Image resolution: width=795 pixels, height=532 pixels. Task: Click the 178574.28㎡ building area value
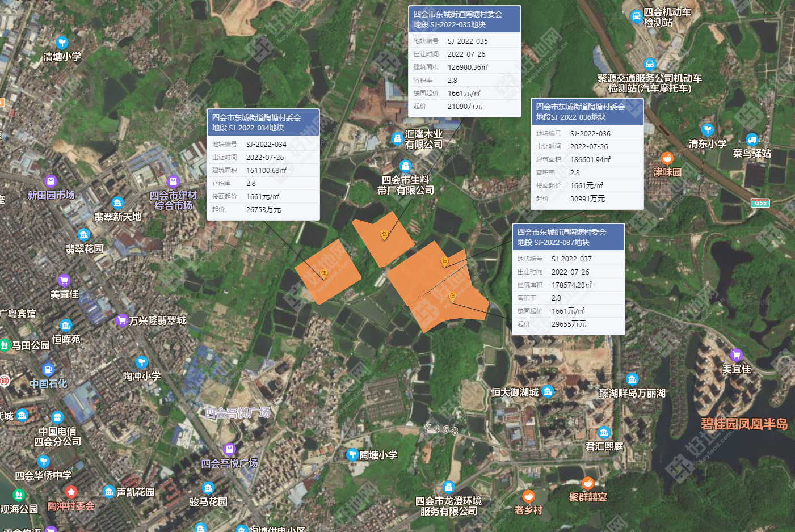pyautogui.click(x=571, y=285)
